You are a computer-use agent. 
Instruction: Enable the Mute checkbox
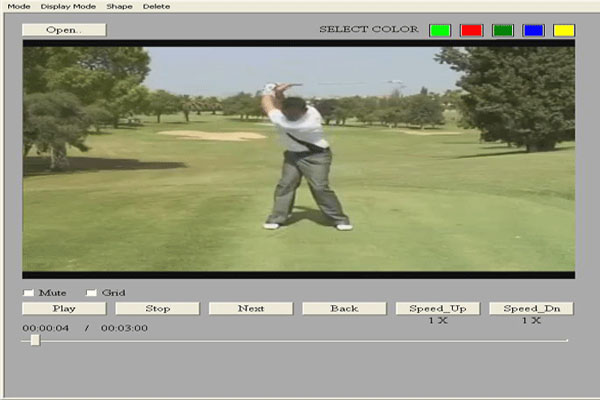[x=28, y=293]
